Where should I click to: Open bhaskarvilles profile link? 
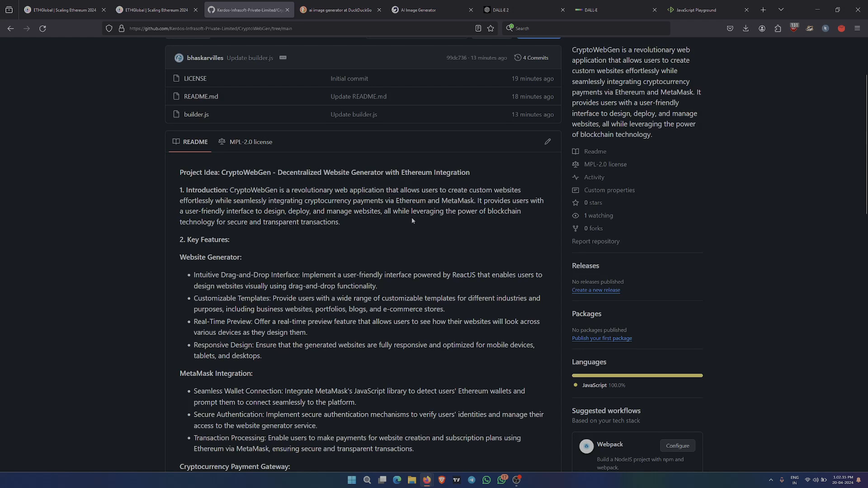pyautogui.click(x=205, y=58)
